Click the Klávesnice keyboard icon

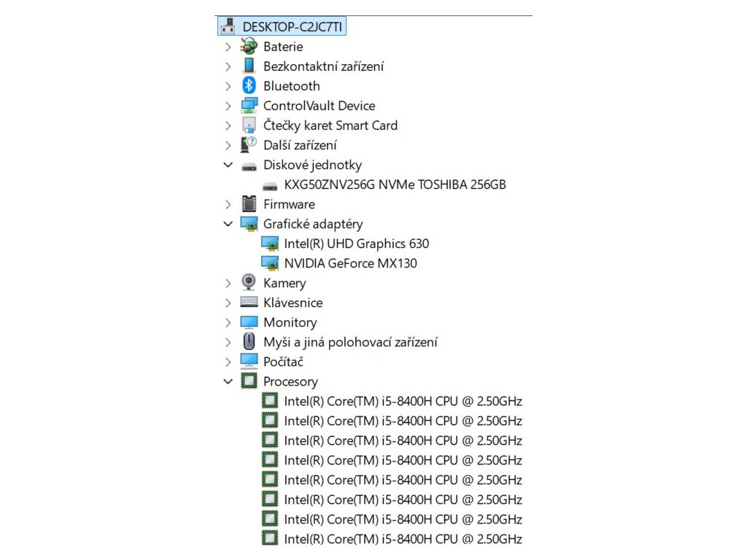coord(249,301)
